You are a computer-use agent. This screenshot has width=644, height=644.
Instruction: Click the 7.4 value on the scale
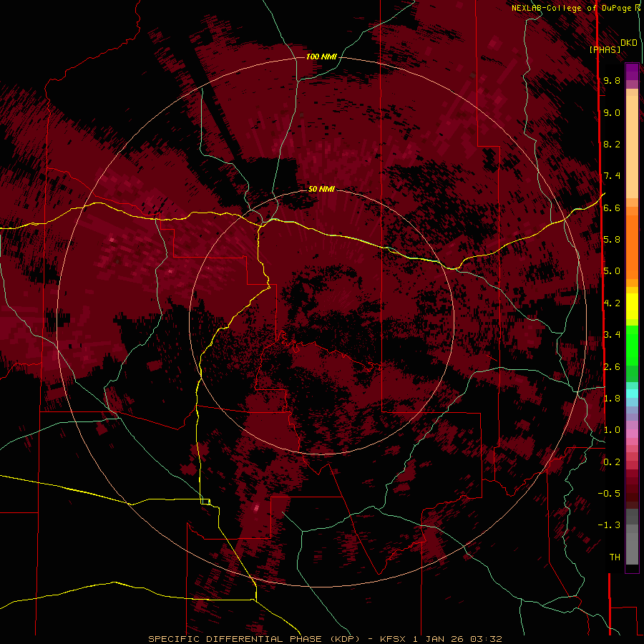click(x=612, y=176)
